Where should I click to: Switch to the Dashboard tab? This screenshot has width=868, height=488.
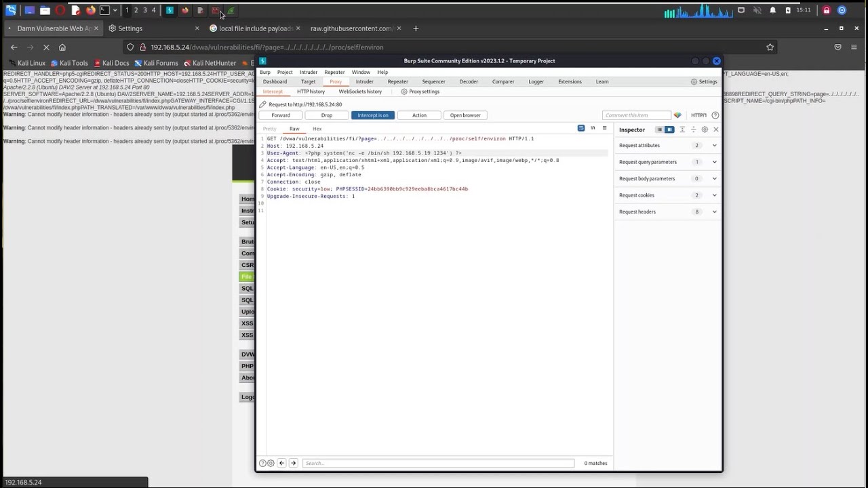point(275,81)
